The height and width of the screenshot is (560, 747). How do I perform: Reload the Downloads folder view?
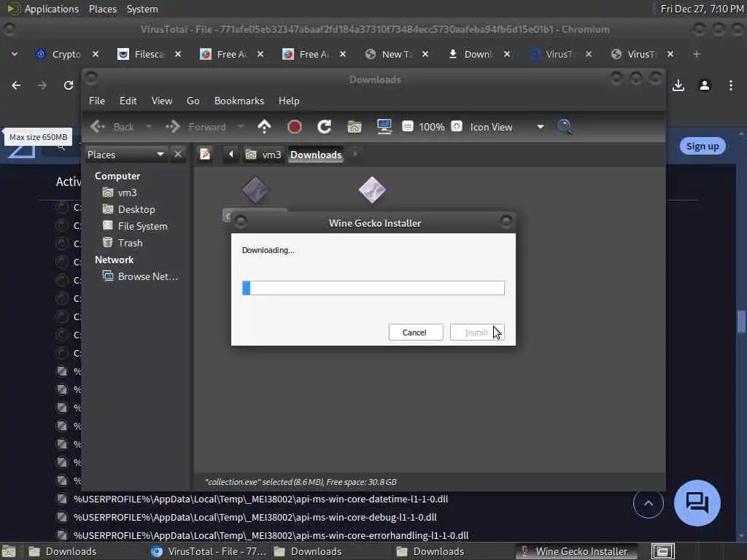[x=325, y=127]
